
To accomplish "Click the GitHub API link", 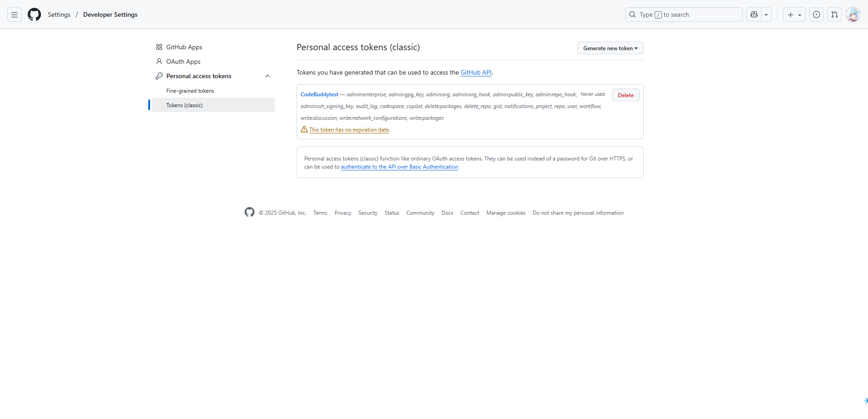I will click(x=476, y=72).
